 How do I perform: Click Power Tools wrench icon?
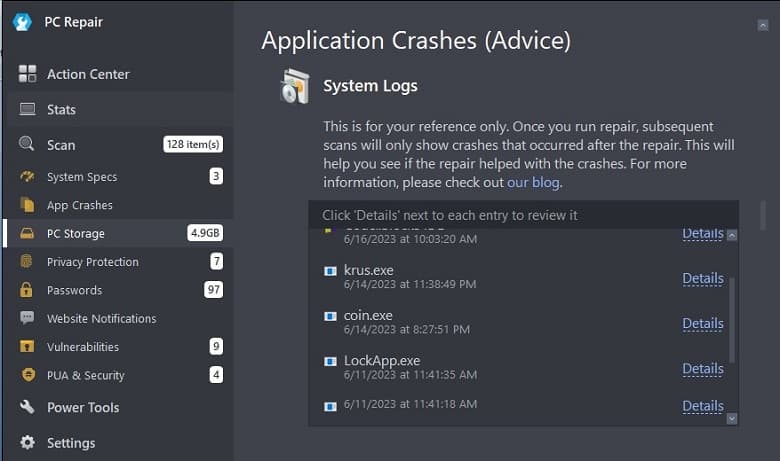click(x=27, y=407)
